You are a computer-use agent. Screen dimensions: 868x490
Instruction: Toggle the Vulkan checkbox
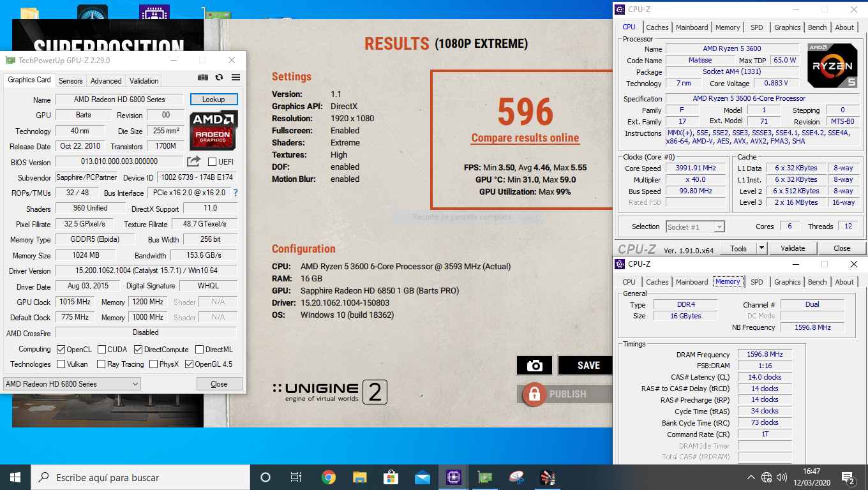tap(61, 364)
